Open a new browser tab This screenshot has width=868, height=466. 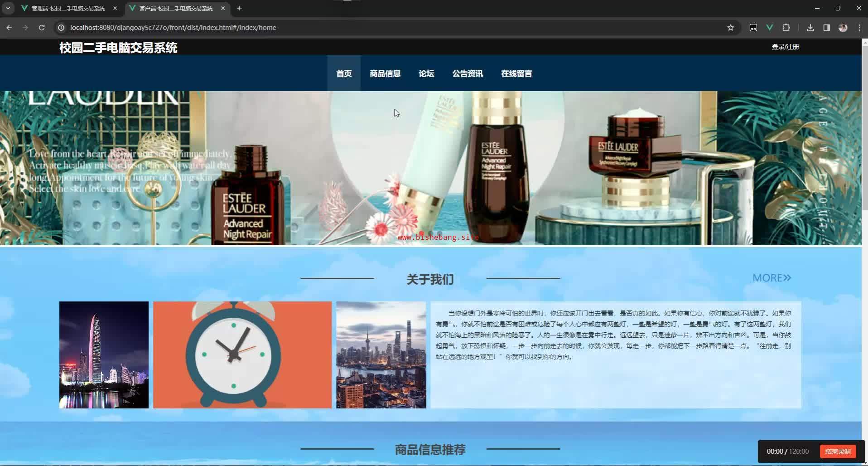[239, 8]
